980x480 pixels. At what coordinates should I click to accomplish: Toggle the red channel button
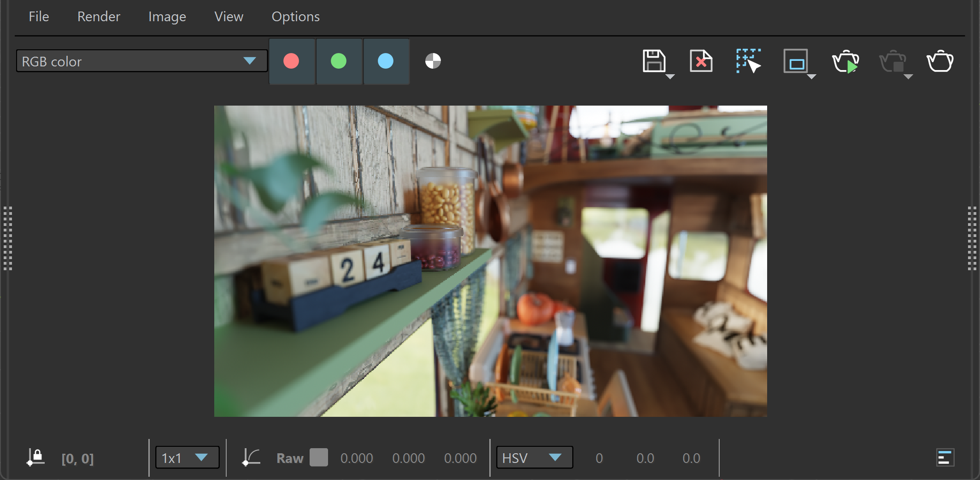click(x=292, y=61)
